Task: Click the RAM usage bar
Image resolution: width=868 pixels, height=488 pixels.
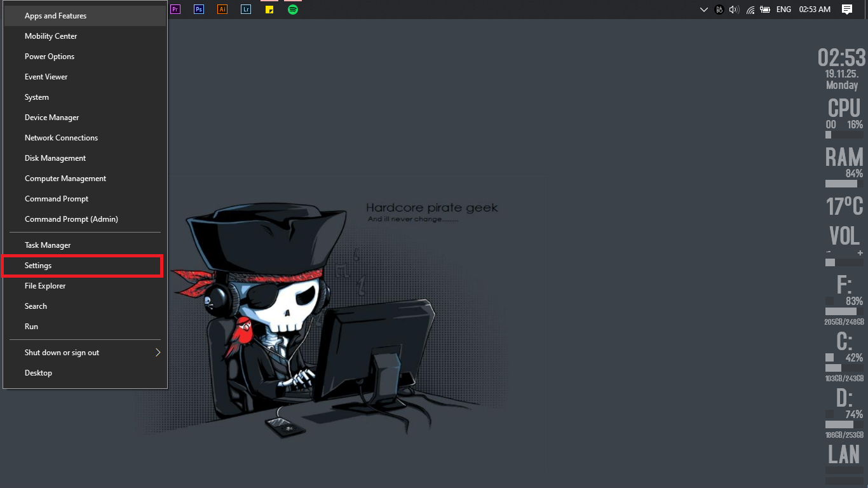Action: pyautogui.click(x=844, y=184)
